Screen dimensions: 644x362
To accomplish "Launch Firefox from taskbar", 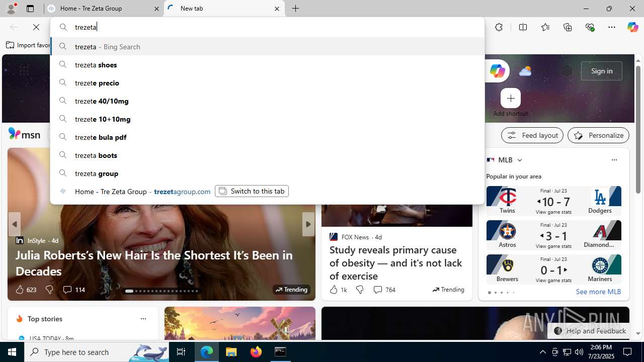I will pos(256,352).
